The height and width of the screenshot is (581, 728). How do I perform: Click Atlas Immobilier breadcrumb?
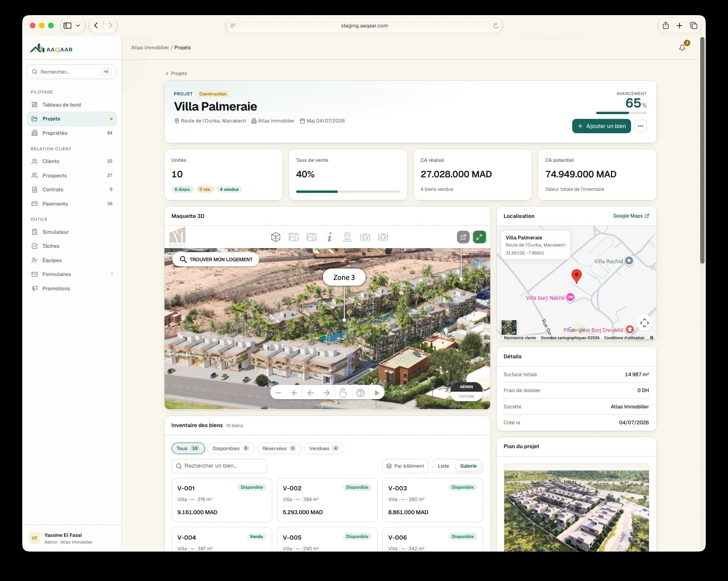pyautogui.click(x=150, y=47)
